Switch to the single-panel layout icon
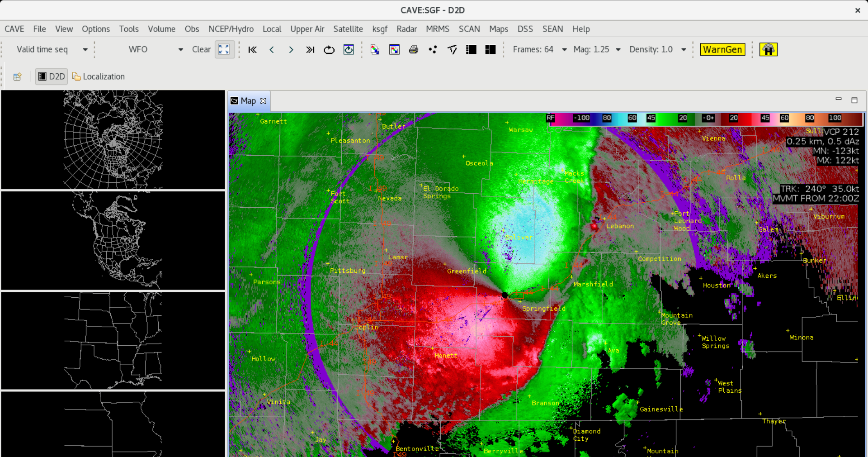868x457 pixels. 471,50
